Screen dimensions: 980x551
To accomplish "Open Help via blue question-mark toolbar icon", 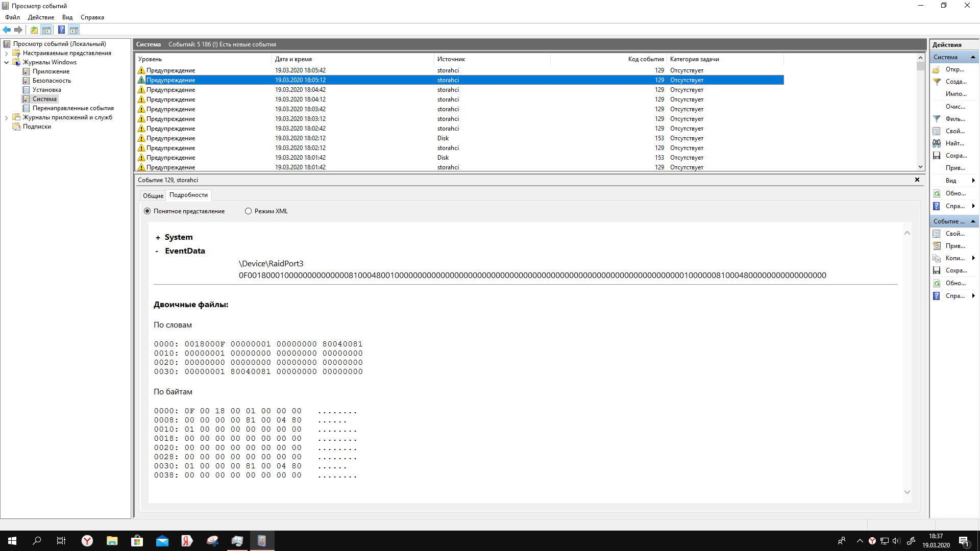I will coord(62,30).
